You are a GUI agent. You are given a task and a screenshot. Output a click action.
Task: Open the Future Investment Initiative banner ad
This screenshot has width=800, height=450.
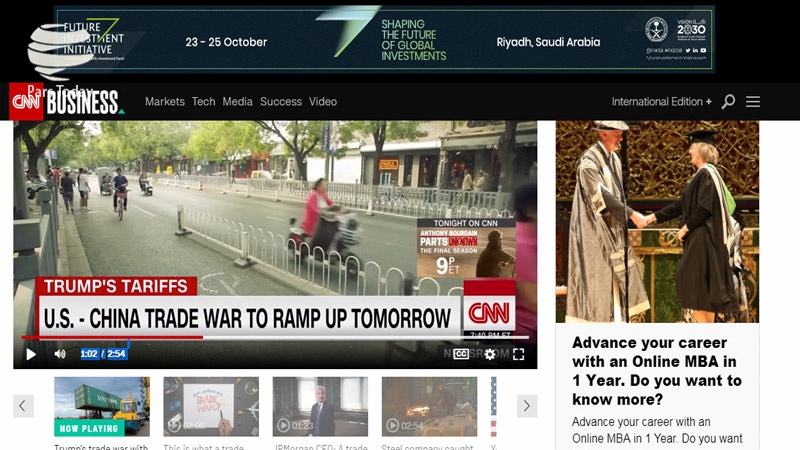coord(384,40)
